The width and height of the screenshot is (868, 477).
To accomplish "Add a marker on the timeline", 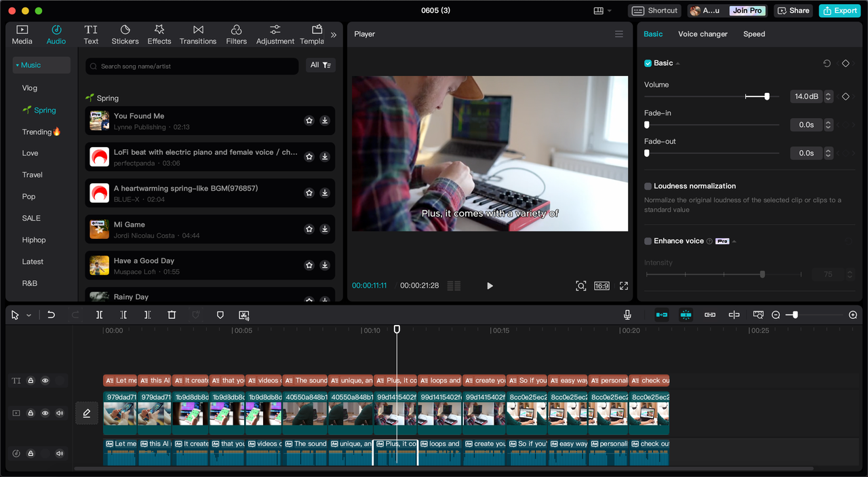I will 220,315.
